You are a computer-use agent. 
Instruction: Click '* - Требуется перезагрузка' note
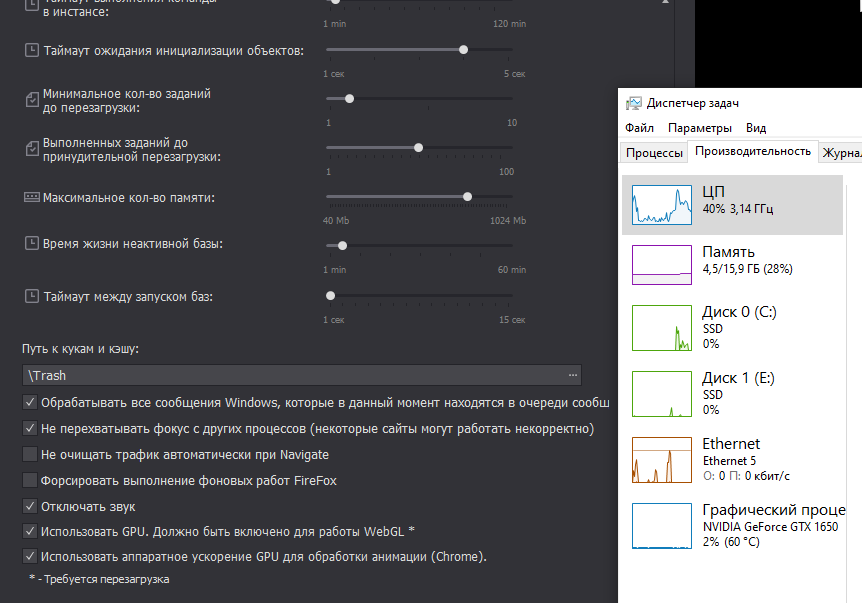[x=100, y=579]
